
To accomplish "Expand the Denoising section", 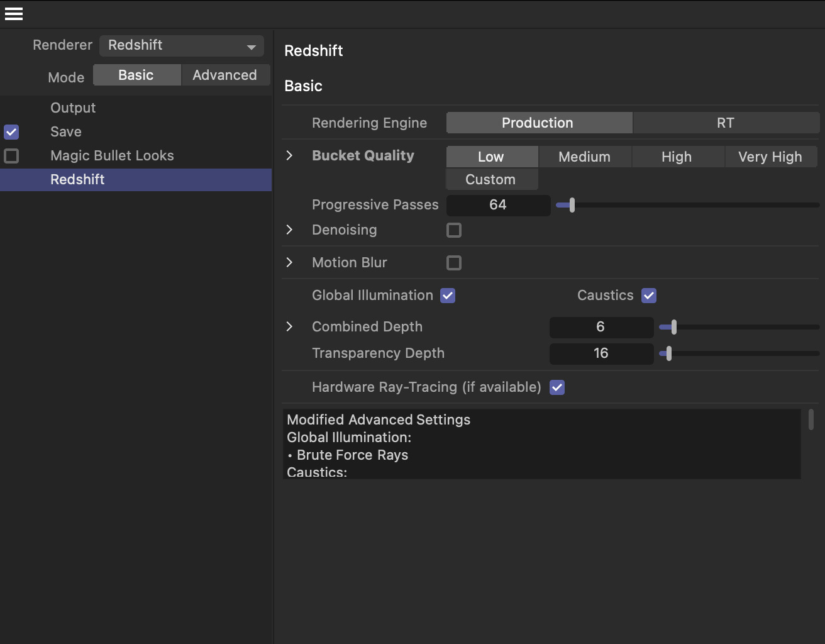I will pyautogui.click(x=289, y=230).
